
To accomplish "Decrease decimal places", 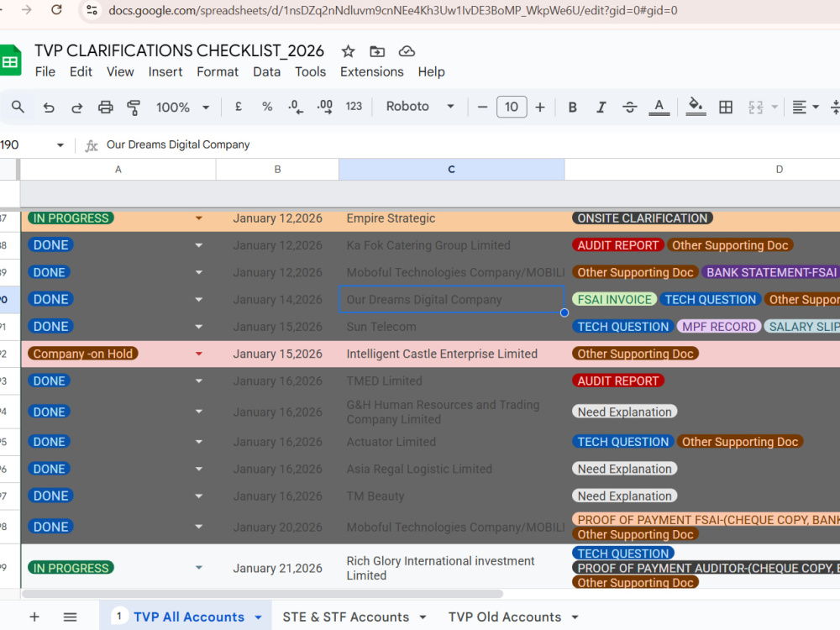I will click(295, 107).
